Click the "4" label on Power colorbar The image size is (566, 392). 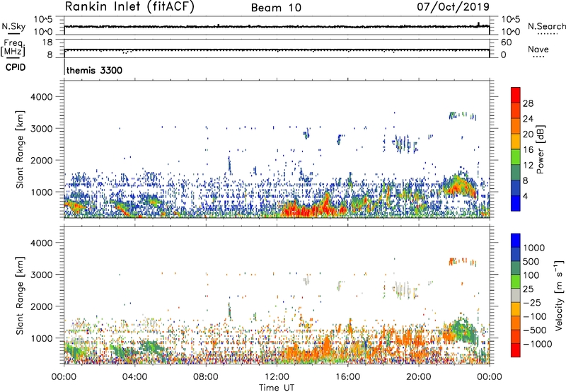(525, 197)
